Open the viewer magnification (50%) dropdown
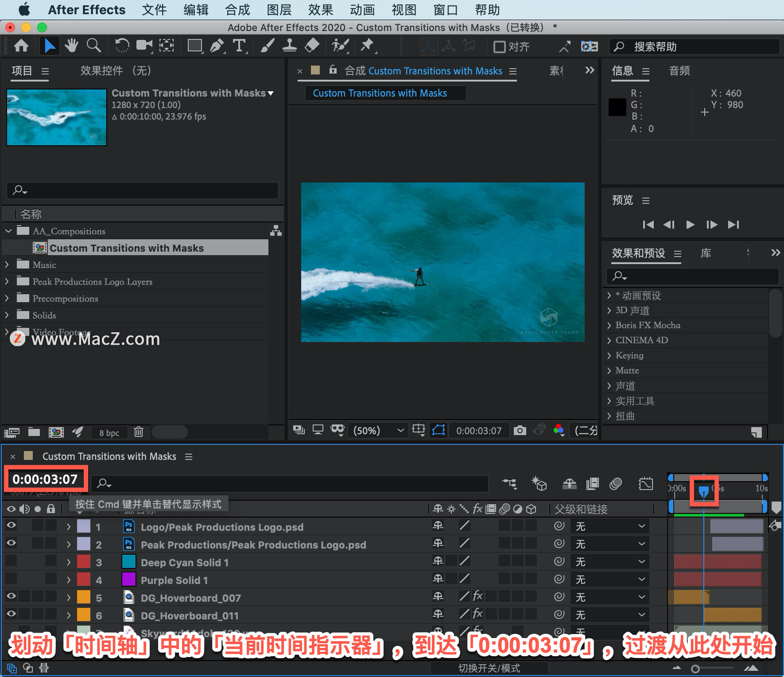 click(379, 430)
